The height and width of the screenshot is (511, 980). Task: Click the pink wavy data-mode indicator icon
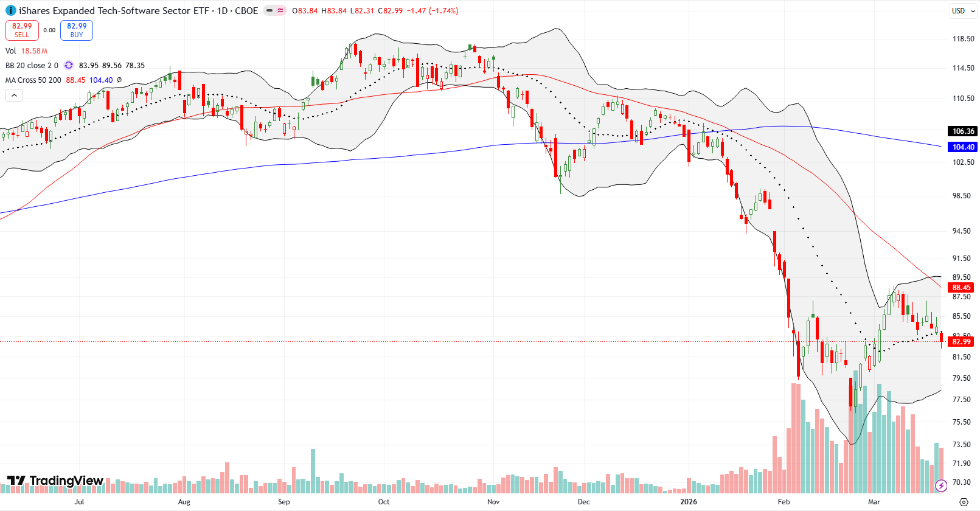(x=280, y=11)
